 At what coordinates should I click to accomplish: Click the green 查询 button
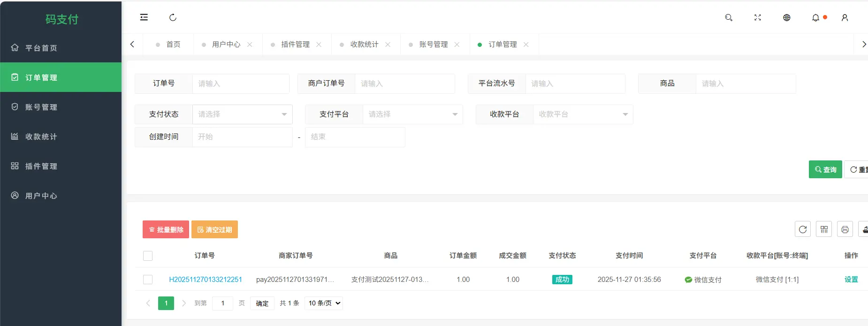pyautogui.click(x=825, y=169)
